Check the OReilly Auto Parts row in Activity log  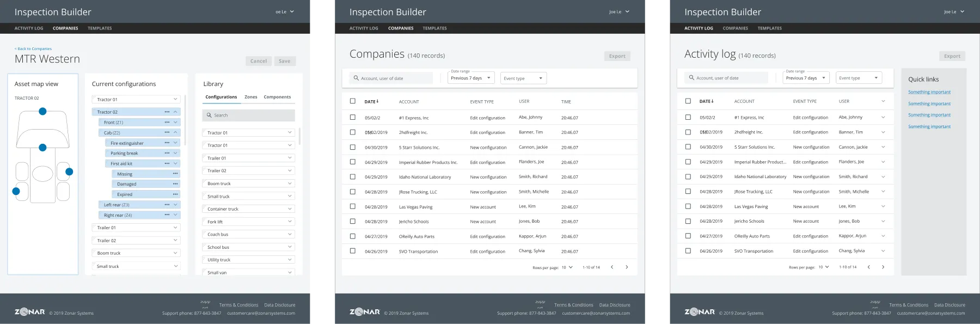click(x=688, y=236)
